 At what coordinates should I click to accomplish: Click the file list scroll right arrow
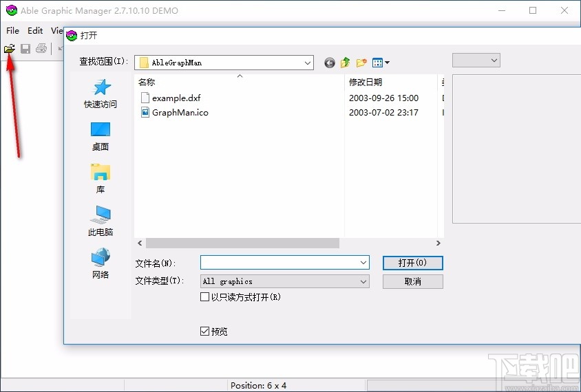439,243
